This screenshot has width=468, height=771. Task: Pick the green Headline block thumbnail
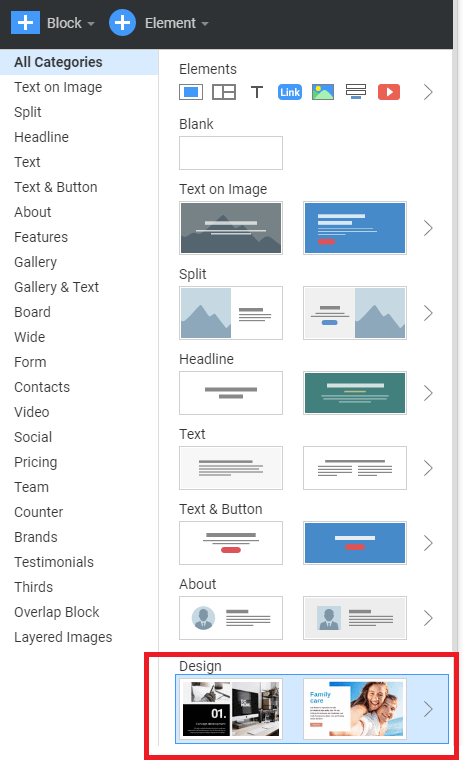(355, 393)
